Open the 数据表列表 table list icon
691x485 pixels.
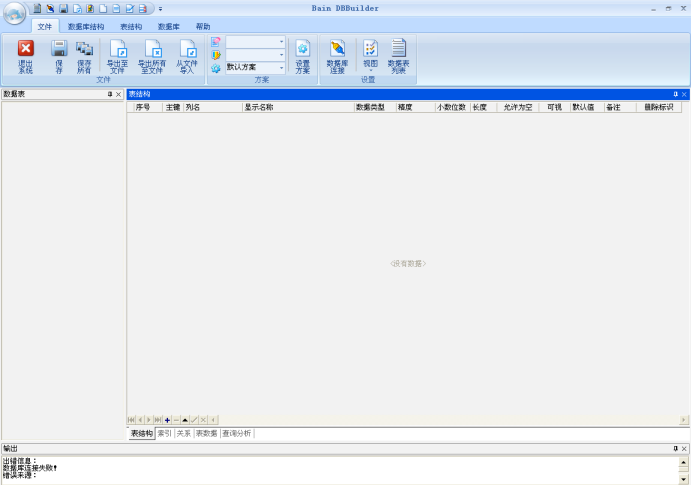[x=398, y=49]
